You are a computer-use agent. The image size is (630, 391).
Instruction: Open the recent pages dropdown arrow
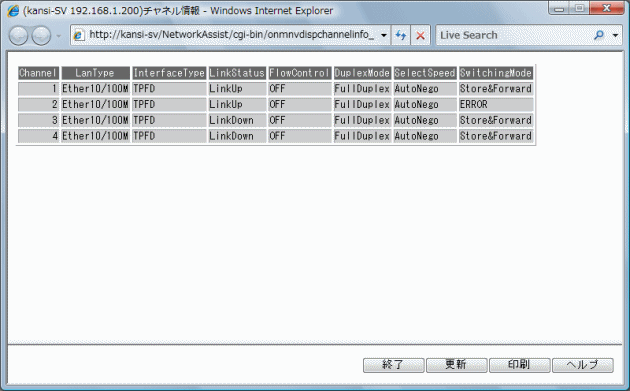coord(59,36)
